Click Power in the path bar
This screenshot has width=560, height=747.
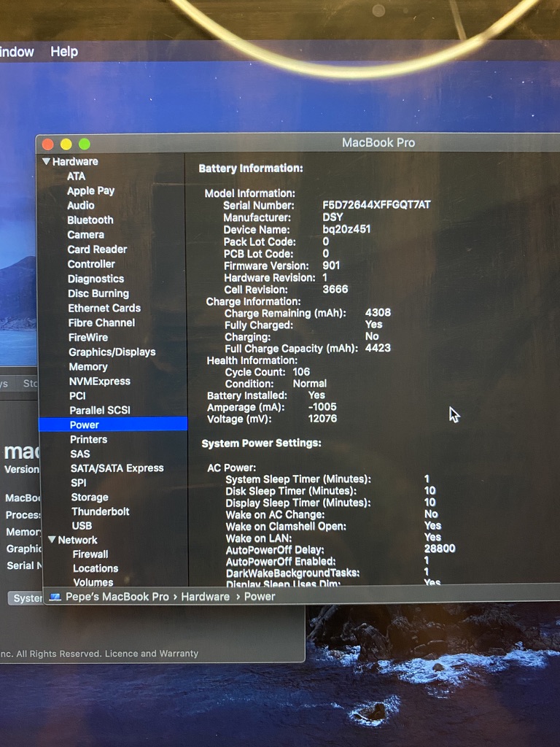[260, 597]
